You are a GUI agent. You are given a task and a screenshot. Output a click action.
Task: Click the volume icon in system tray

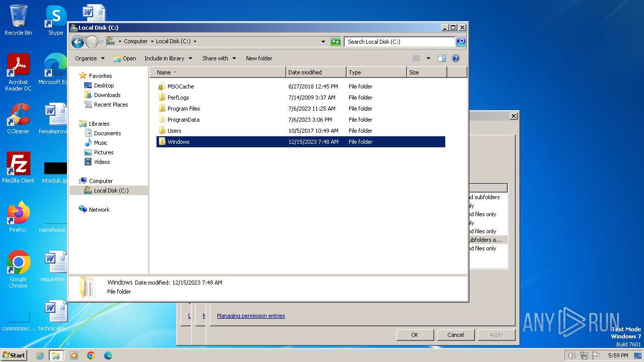572,355
